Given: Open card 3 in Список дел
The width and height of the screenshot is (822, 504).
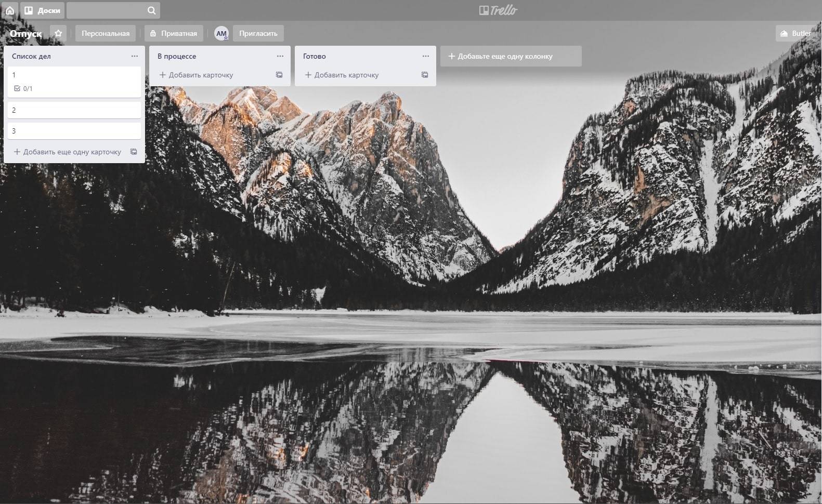Looking at the screenshot, I should pos(74,131).
